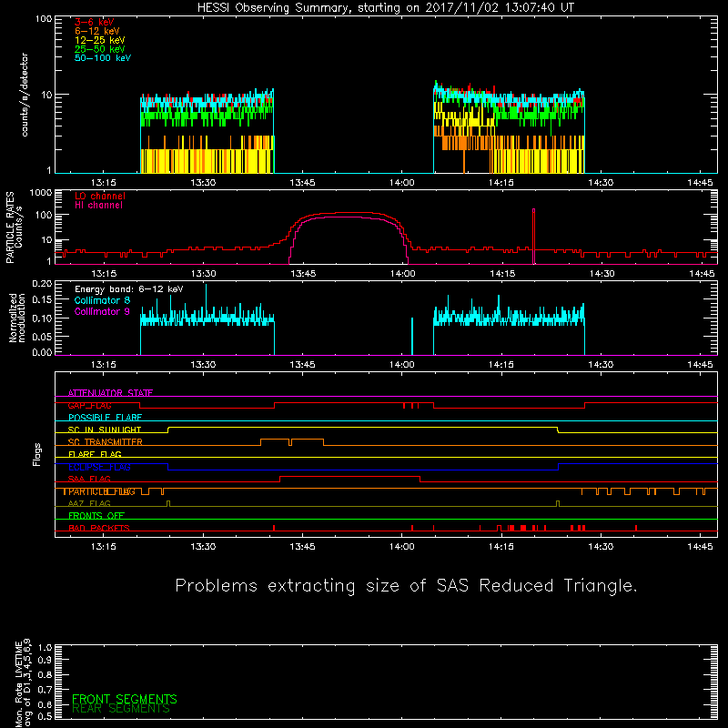Click the FRONTS OFF flag label
Image resolution: width=728 pixels, height=728 pixels.
96,516
